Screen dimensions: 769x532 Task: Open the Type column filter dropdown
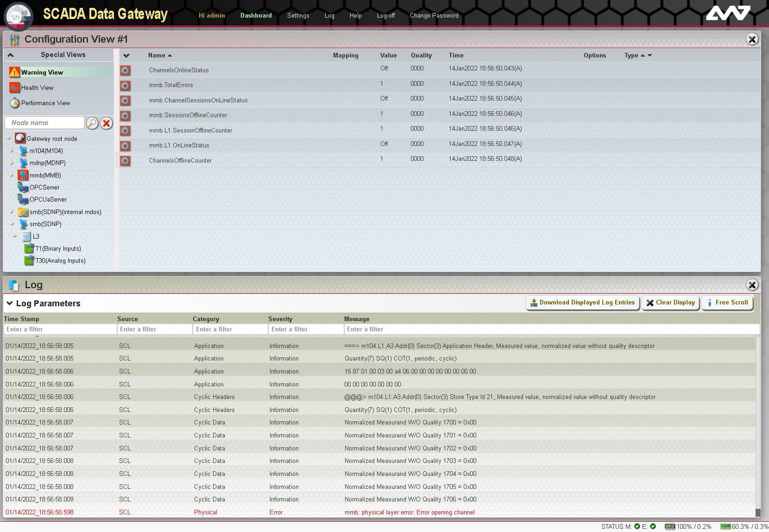click(x=650, y=56)
